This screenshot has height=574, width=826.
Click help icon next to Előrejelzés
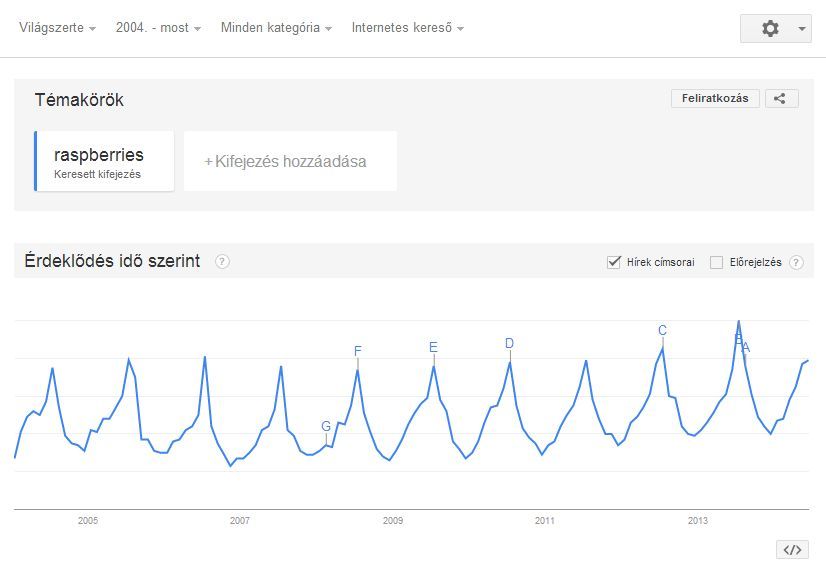[796, 263]
